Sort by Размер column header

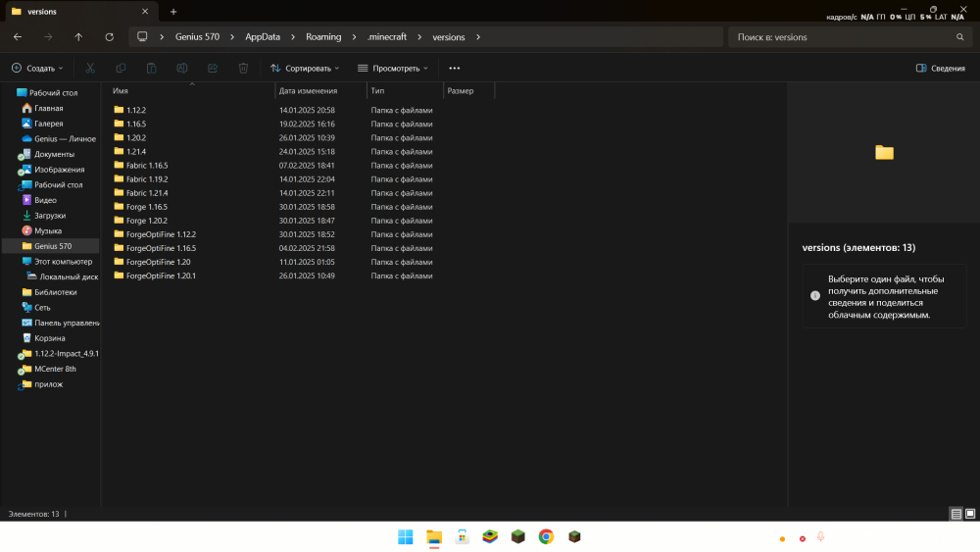[x=468, y=90]
